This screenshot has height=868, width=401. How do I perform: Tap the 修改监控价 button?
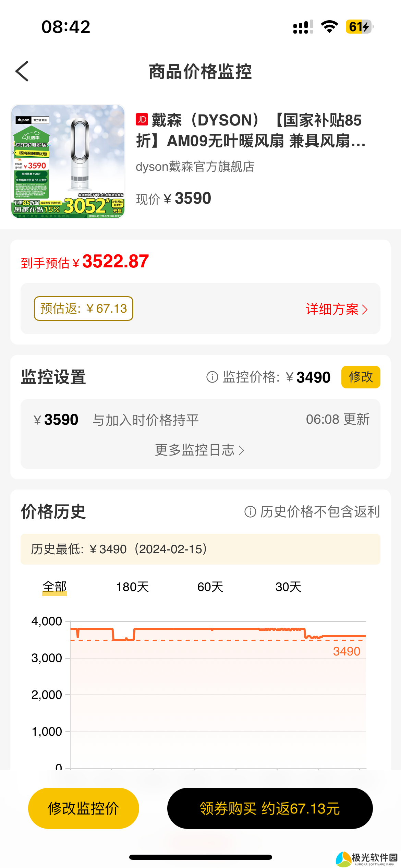(84, 808)
